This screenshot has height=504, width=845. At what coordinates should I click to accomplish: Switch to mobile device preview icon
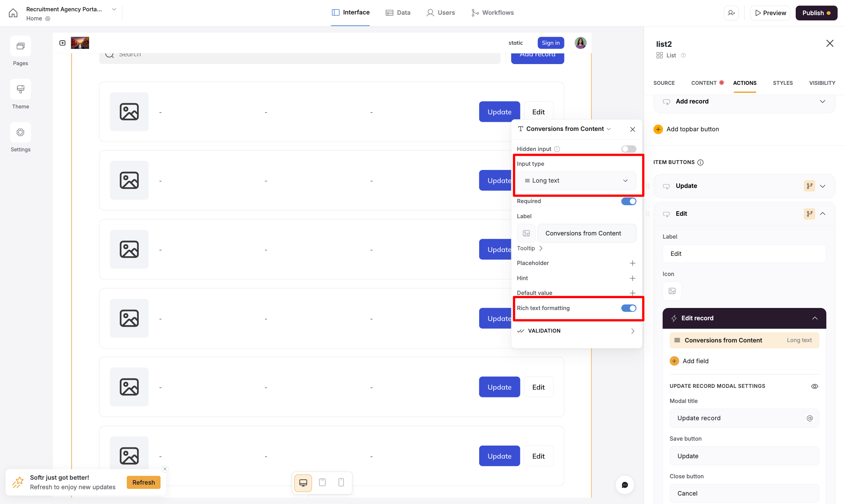pos(341,482)
